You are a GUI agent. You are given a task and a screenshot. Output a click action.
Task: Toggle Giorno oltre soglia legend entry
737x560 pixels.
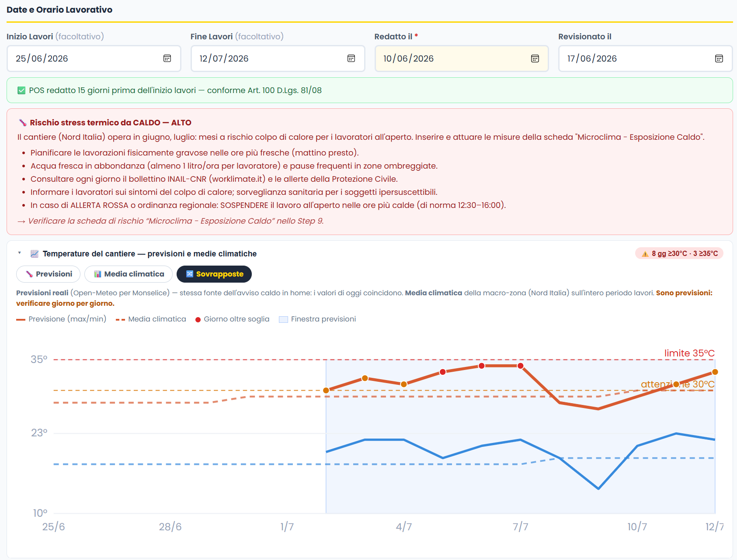pyautogui.click(x=232, y=319)
